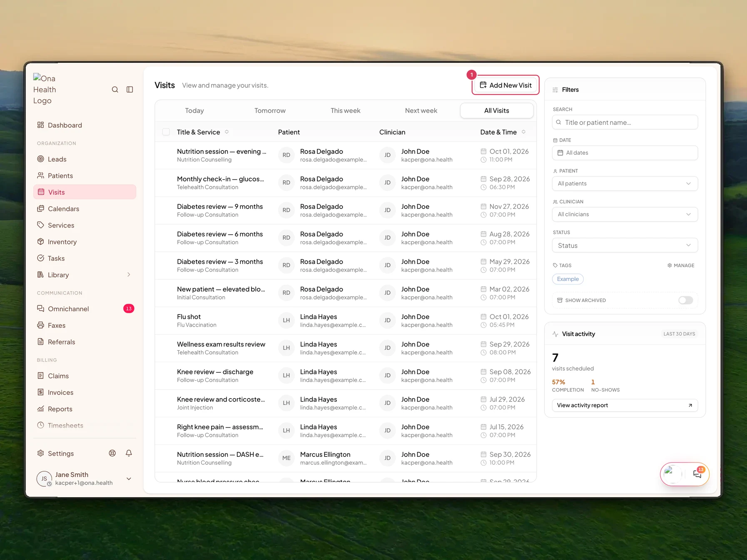747x560 pixels.
Task: Click the JD clinician avatar in the Flu shot row
Action: [x=388, y=320]
